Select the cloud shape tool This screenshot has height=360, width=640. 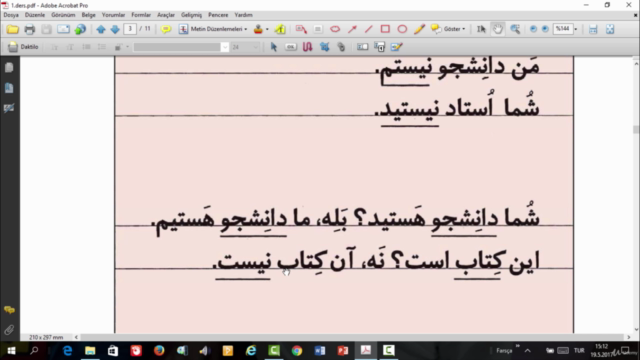click(x=335, y=29)
